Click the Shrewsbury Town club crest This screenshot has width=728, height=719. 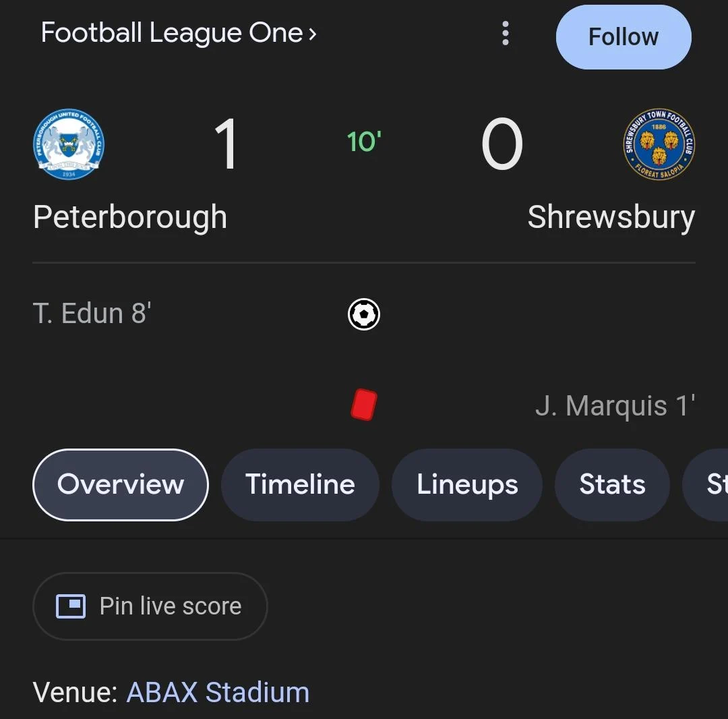[659, 144]
